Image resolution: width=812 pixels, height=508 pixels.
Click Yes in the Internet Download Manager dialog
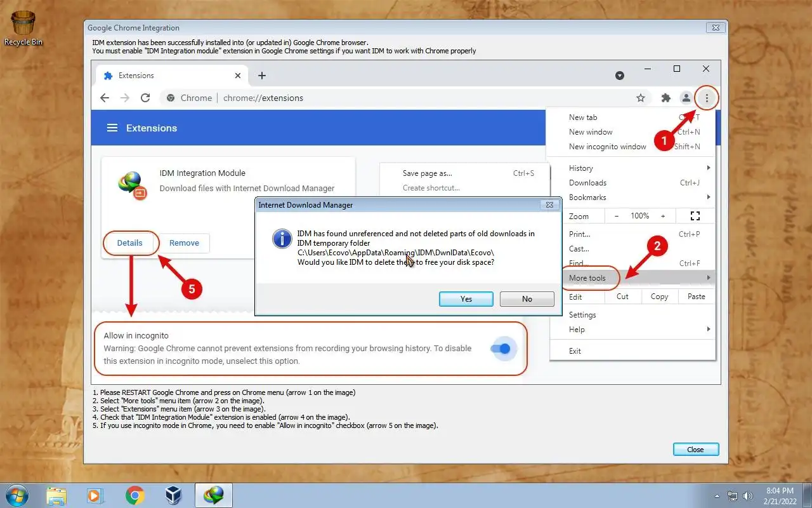pos(466,299)
